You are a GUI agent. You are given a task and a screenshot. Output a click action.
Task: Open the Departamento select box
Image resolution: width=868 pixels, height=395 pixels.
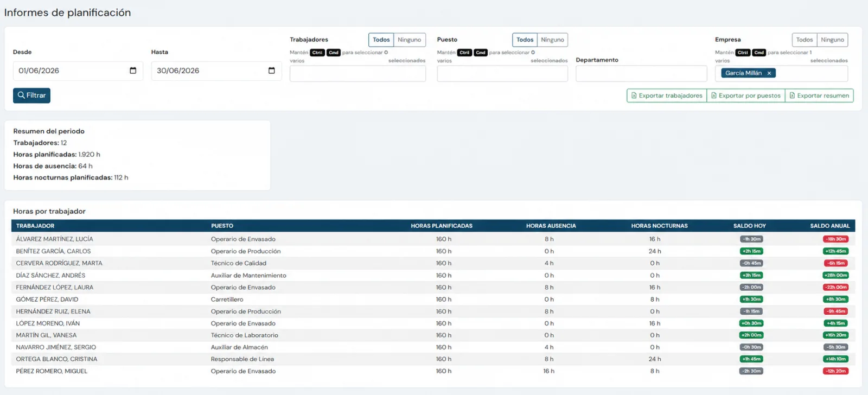pyautogui.click(x=641, y=74)
